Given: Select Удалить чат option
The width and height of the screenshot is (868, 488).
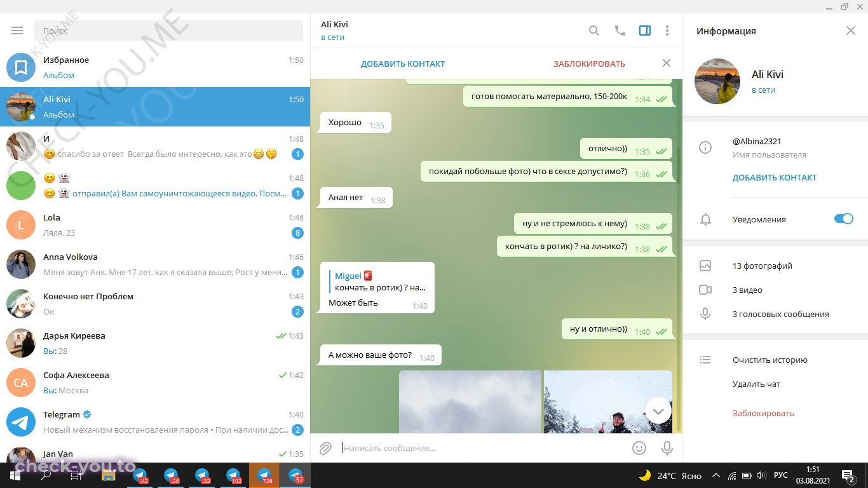Looking at the screenshot, I should tap(756, 384).
